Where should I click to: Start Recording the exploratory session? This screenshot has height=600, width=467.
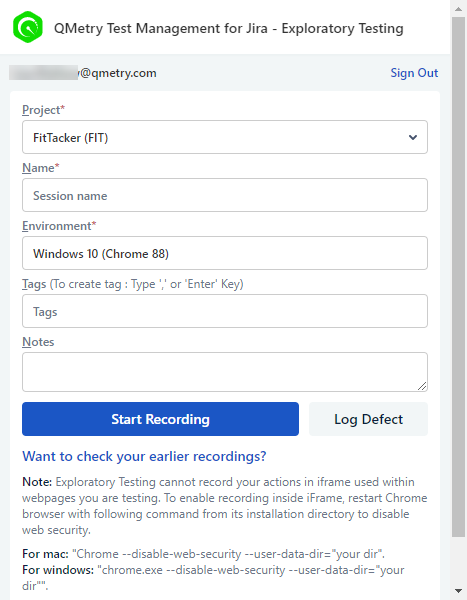click(x=160, y=419)
